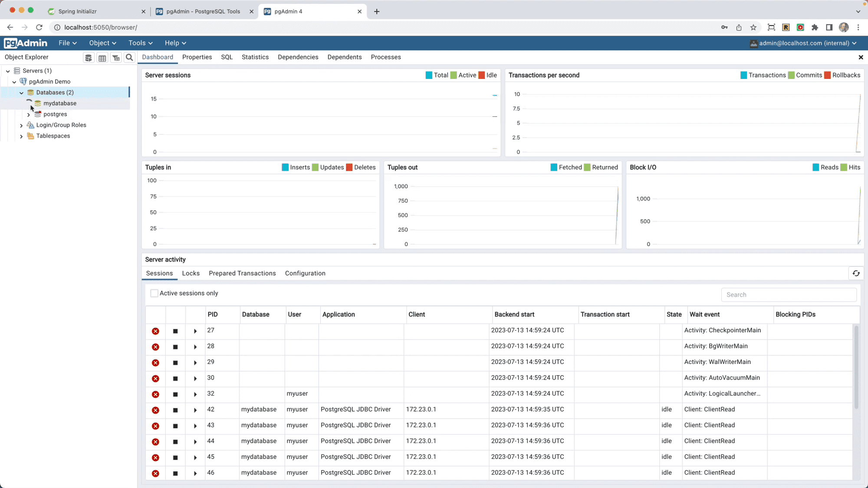Expand the Login/Group Roles node
868x488 pixels.
pyautogui.click(x=21, y=125)
